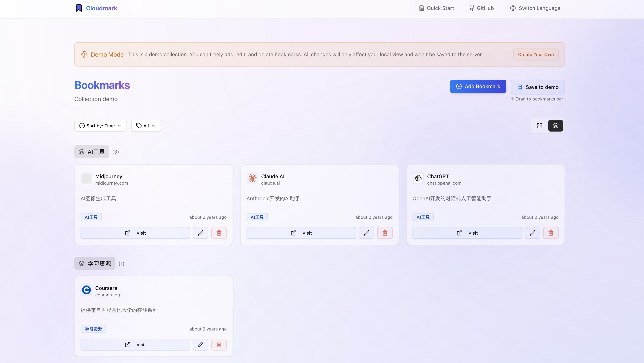Viewport: 644px width, 363px height.
Task: Open the All tags filter dropdown
Action: pos(146,126)
